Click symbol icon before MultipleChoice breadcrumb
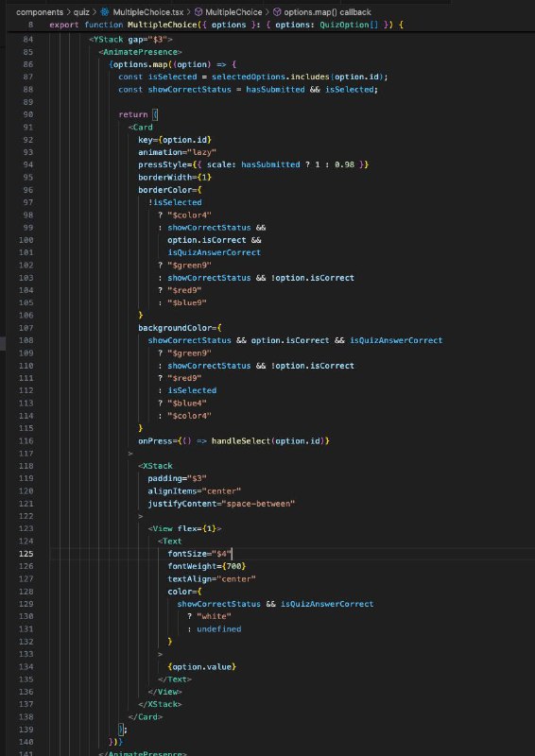Screen dimensions: 535x756 coord(198,12)
